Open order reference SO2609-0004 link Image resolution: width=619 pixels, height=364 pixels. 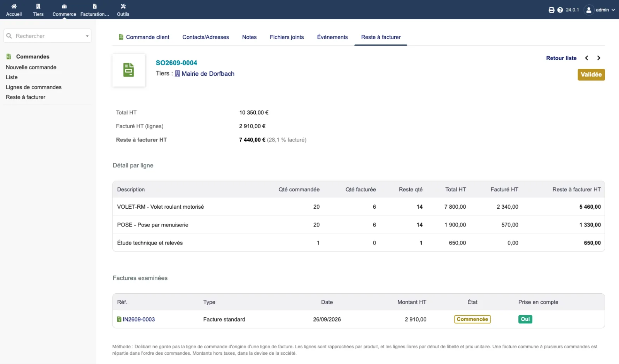(x=176, y=63)
